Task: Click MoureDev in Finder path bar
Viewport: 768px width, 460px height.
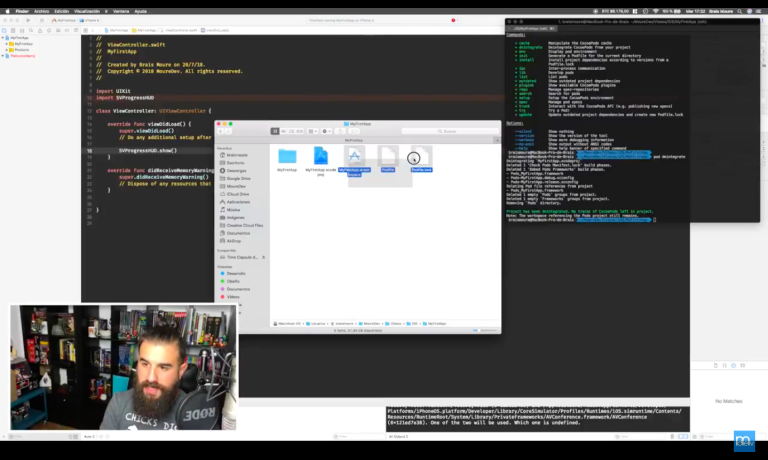Action: (369, 324)
